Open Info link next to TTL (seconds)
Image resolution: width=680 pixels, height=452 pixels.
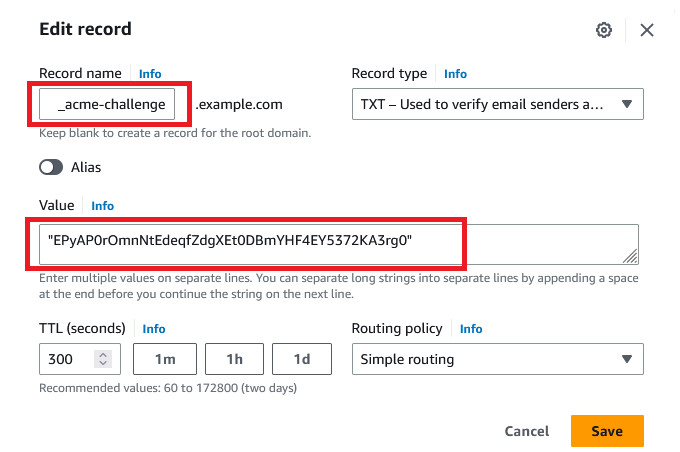click(154, 329)
